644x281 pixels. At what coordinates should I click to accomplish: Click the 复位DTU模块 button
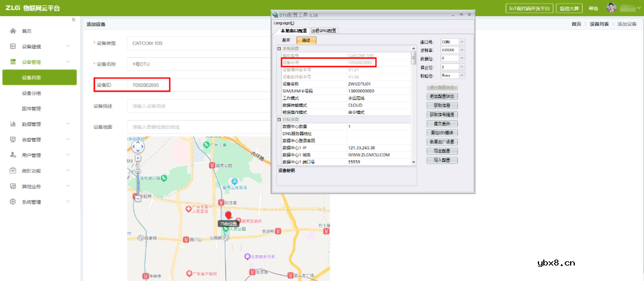[x=442, y=133]
